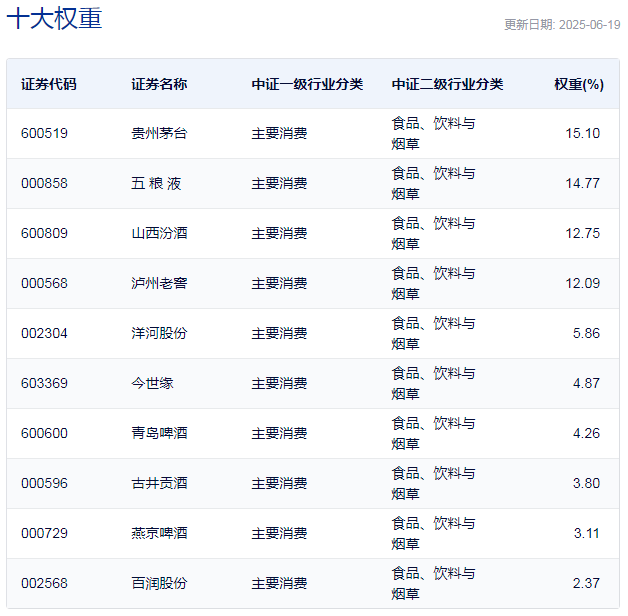
Task: Click weight value 4.87
Action: 586,383
